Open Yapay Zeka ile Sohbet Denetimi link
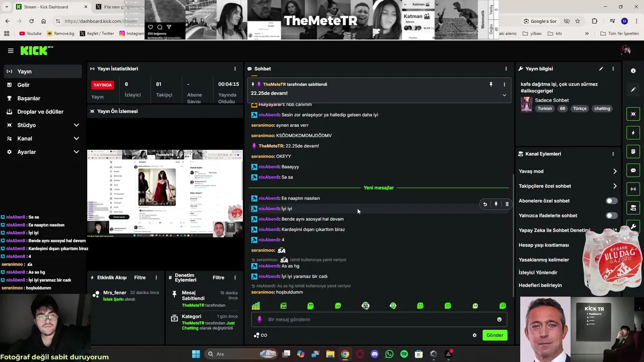The image size is (644, 362). coord(554,230)
